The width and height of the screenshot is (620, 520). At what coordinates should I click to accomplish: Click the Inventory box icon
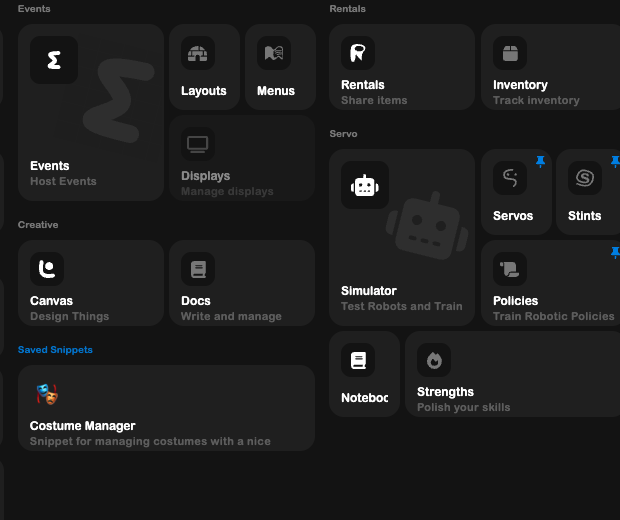[x=510, y=53]
